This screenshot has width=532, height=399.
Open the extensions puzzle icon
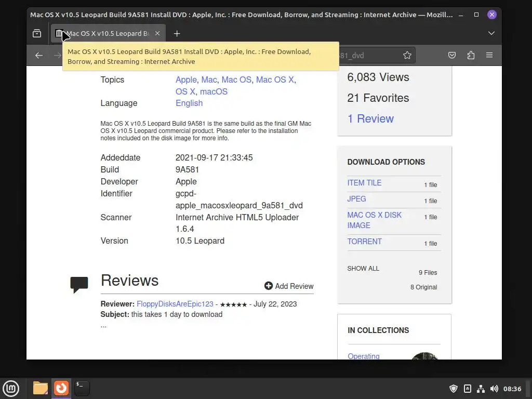point(471,55)
